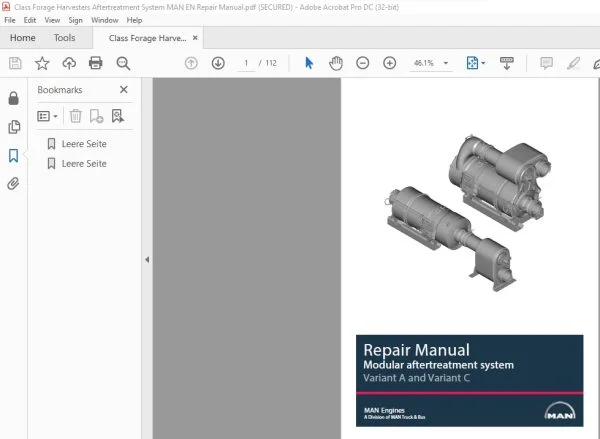Open the fit page options dropdown arrow
600x439 pixels.
point(483,63)
